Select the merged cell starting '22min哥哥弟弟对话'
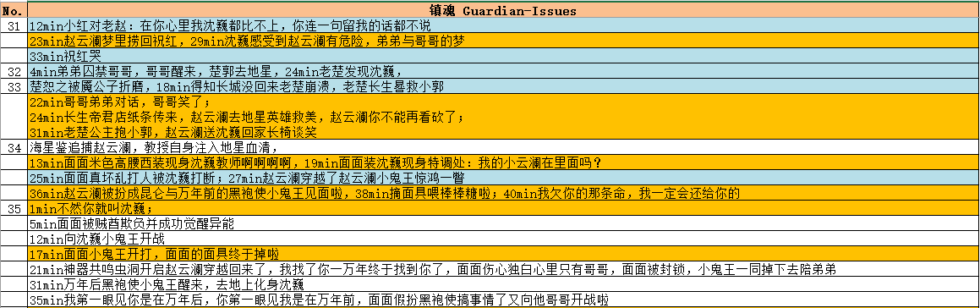This screenshot has height=308, width=980. click(503, 117)
